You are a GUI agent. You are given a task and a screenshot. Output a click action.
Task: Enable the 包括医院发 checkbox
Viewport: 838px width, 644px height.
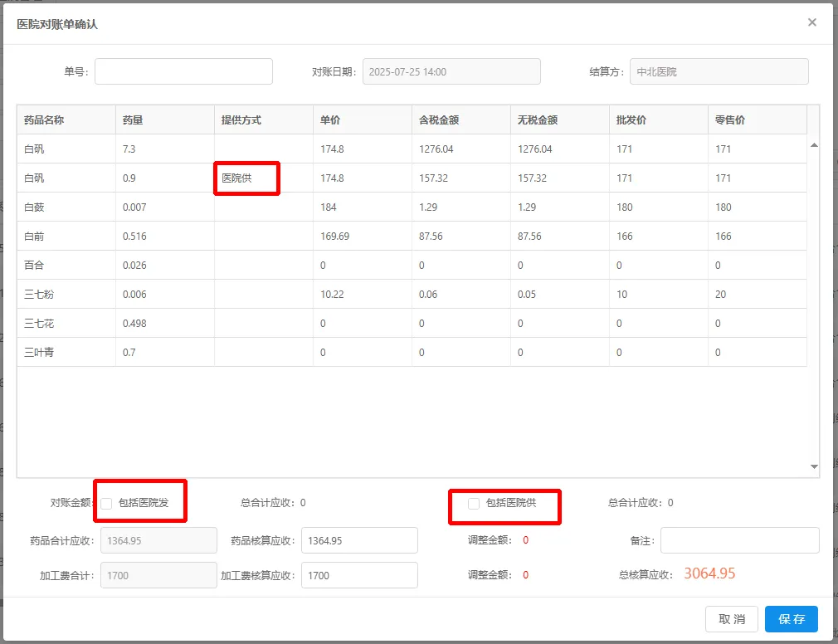point(107,504)
